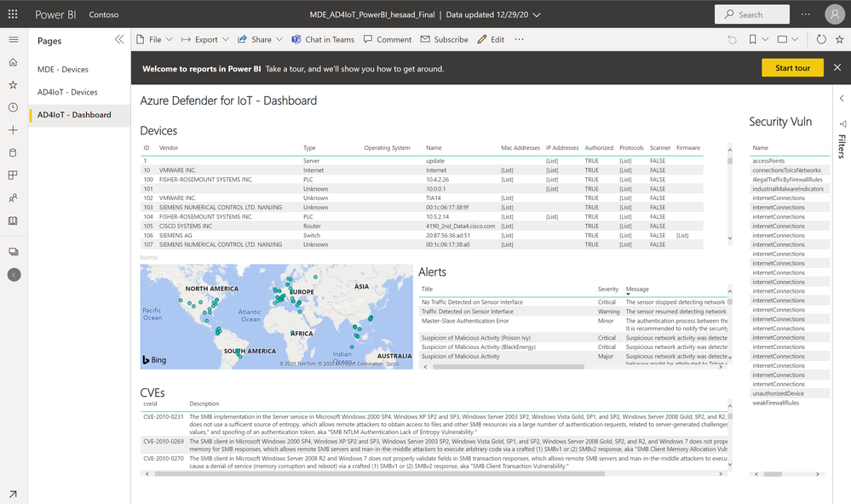This screenshot has height=504, width=851.
Task: Open the Export dropdown
Action: [205, 40]
